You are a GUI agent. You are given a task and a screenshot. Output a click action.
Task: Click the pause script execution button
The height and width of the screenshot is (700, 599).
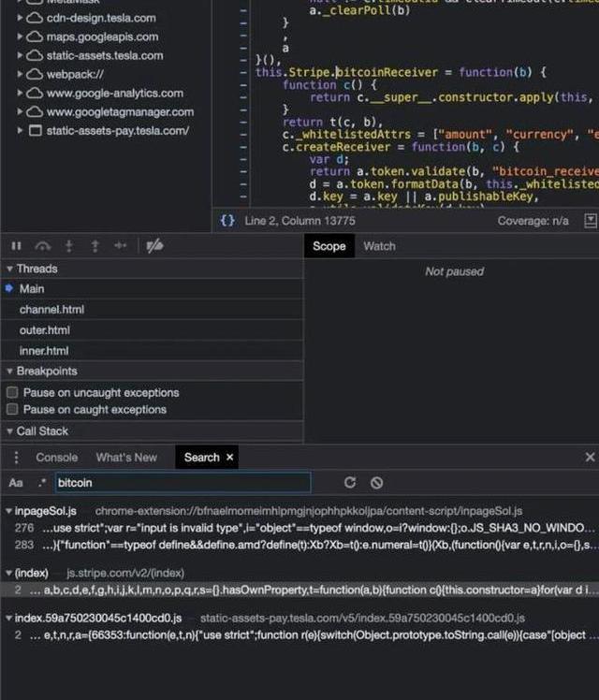[16, 246]
